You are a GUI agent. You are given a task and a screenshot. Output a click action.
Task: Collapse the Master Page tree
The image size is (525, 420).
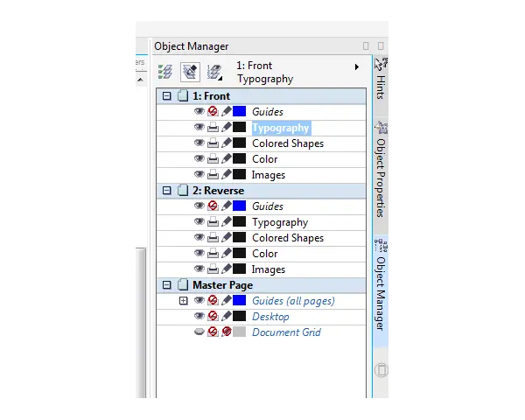point(166,285)
